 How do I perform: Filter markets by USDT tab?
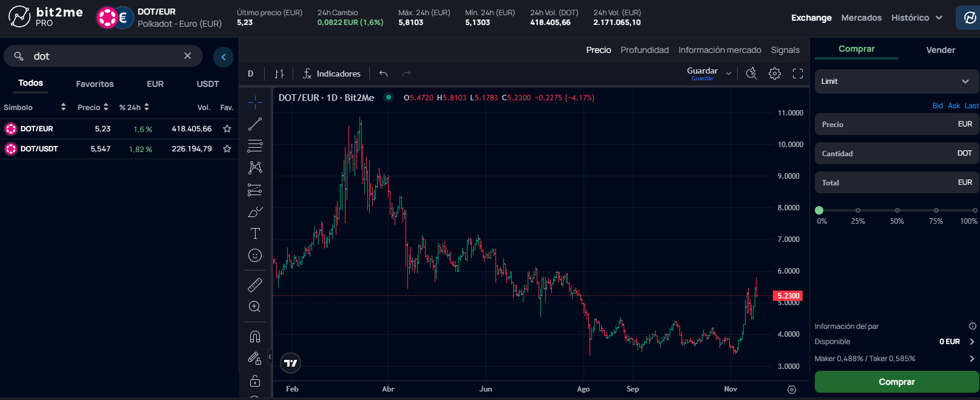208,84
